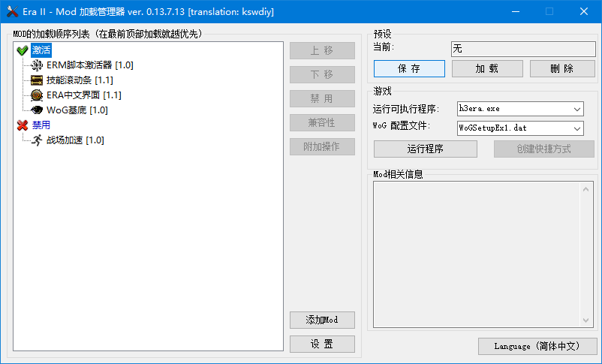Click 删除 to delete preset

[x=562, y=69]
